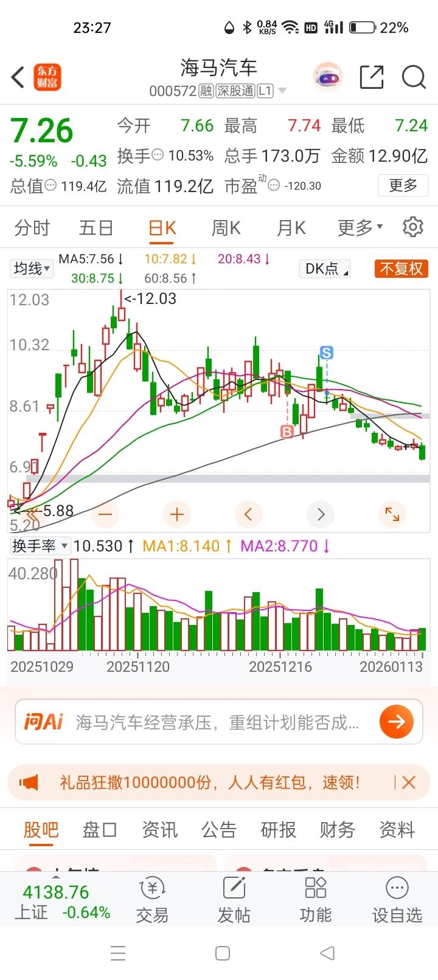Tap the 60:8.56 moving average label
Image resolution: width=438 pixels, height=980 pixels.
tap(170, 278)
